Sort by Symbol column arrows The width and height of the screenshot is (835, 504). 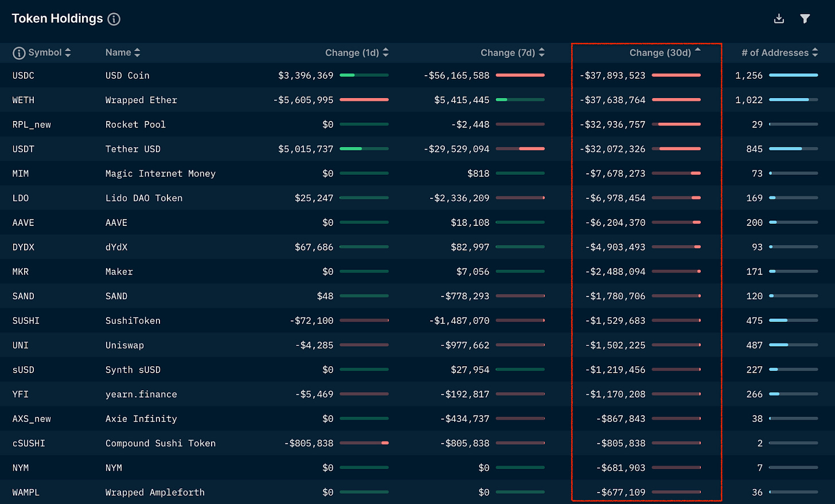68,53
